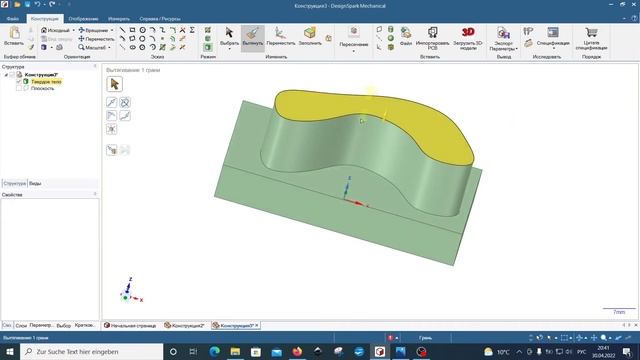
Task: Click the Исходный home view button
Action: pyautogui.click(x=56, y=30)
